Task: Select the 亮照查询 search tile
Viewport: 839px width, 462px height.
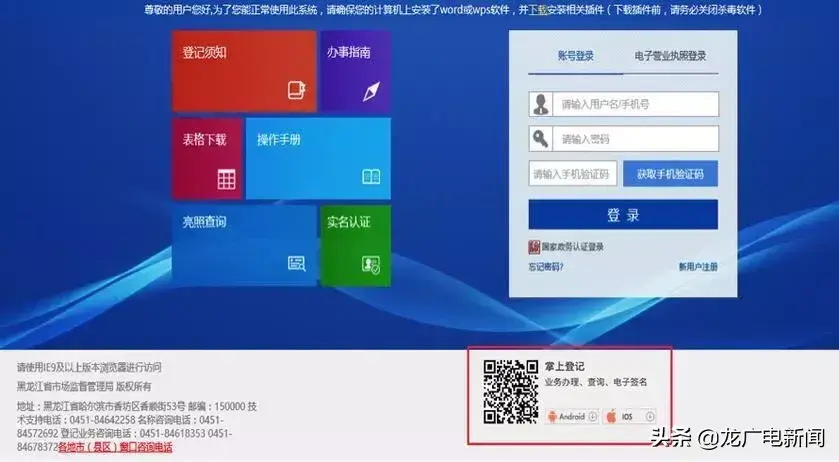Action: point(243,245)
